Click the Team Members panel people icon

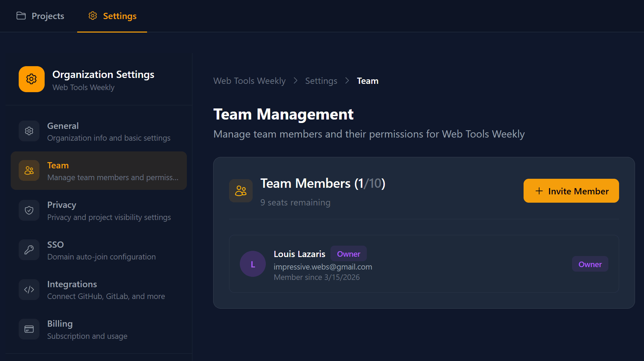pyautogui.click(x=241, y=191)
